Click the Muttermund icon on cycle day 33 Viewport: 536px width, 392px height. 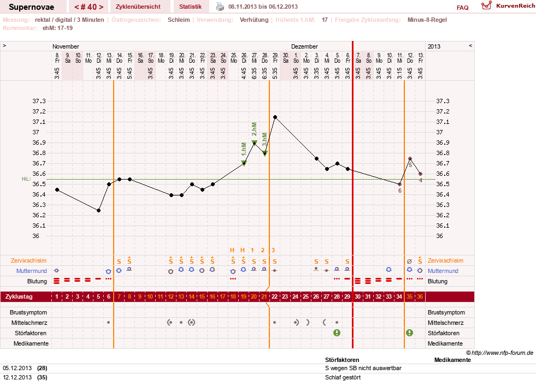tap(388, 269)
